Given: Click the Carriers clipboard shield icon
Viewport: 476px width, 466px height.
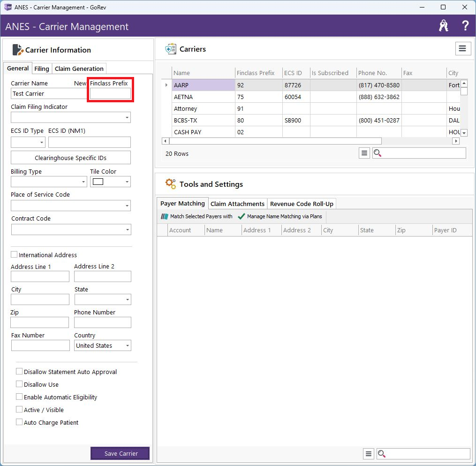Looking at the screenshot, I should (171, 49).
